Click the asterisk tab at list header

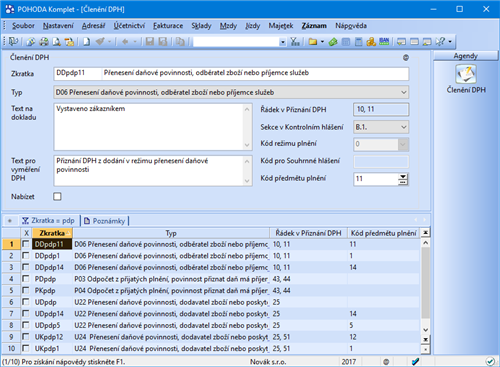pyautogui.click(x=10, y=221)
